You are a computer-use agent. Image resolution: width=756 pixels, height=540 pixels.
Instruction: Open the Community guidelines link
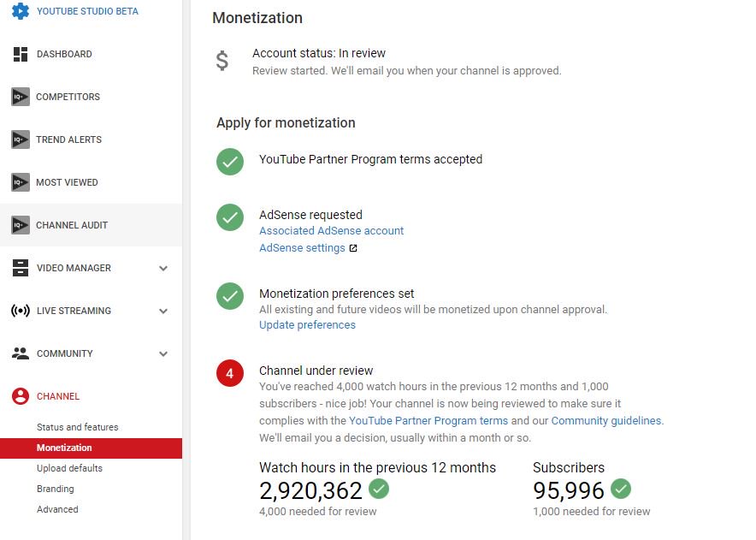[x=606, y=420]
